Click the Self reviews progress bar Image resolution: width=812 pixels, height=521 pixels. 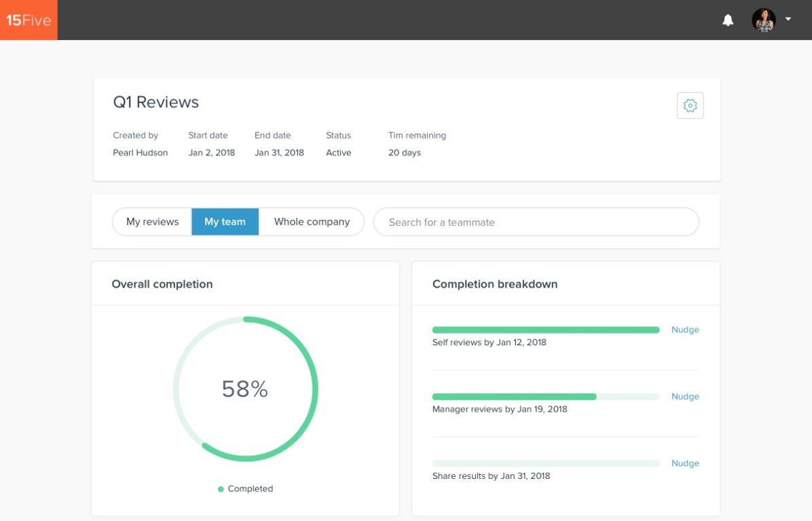point(545,330)
